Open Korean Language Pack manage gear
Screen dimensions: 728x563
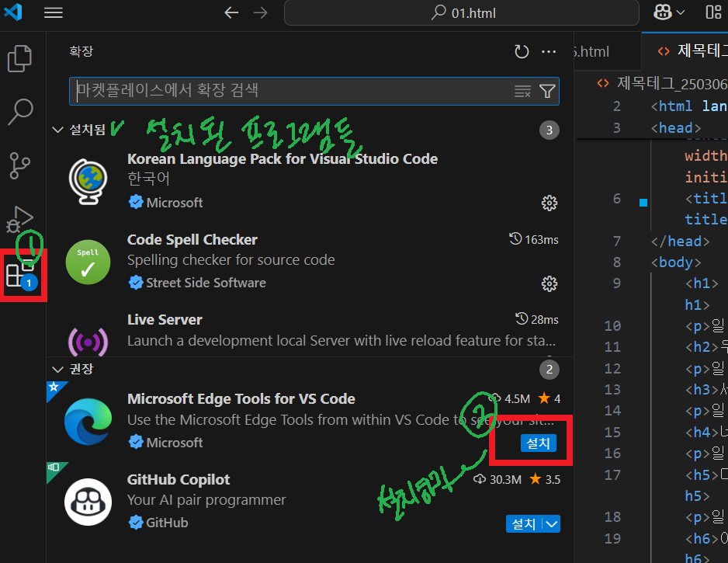[549, 203]
